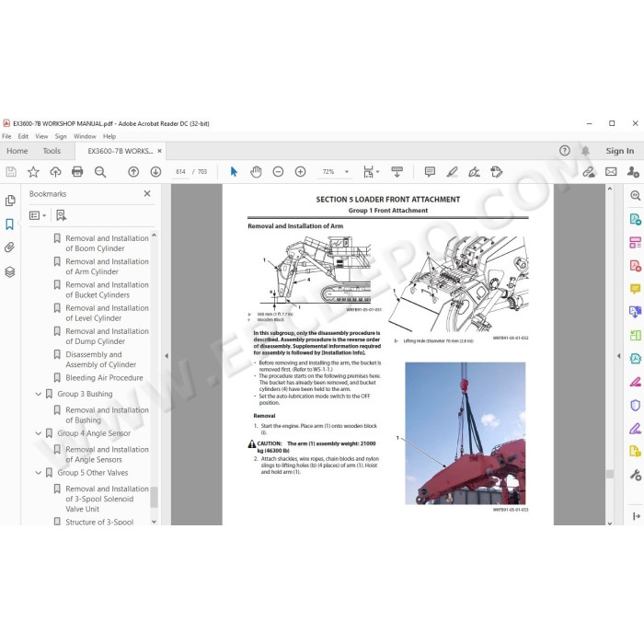Open Layers panel icon

(x=10, y=271)
